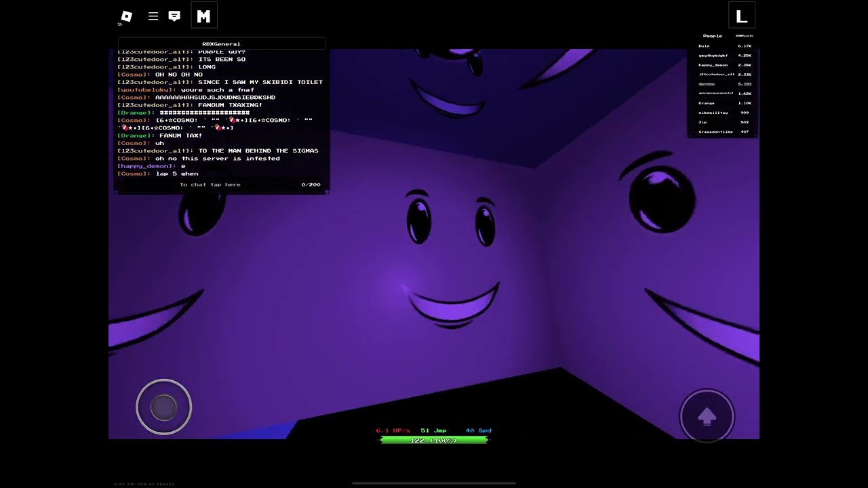Viewport: 868px width, 488px height.
Task: Click chat message 'oh no this server is infested'
Action: [x=217, y=159]
